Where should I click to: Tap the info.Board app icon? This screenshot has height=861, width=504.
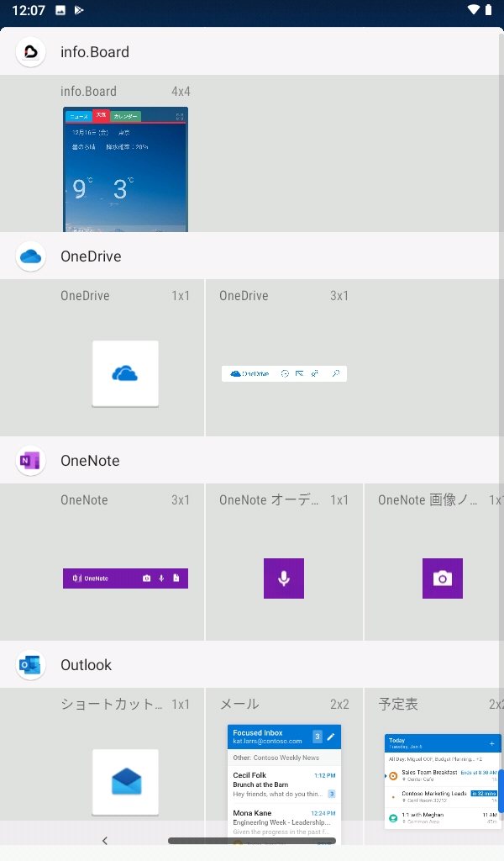click(x=31, y=52)
